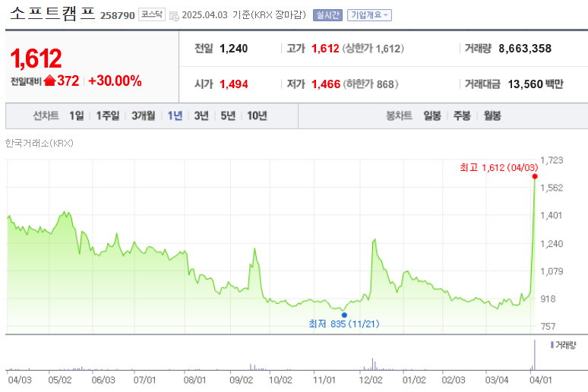Click the +30.00% change value
This screenshot has width=588, height=392.
pyautogui.click(x=115, y=81)
